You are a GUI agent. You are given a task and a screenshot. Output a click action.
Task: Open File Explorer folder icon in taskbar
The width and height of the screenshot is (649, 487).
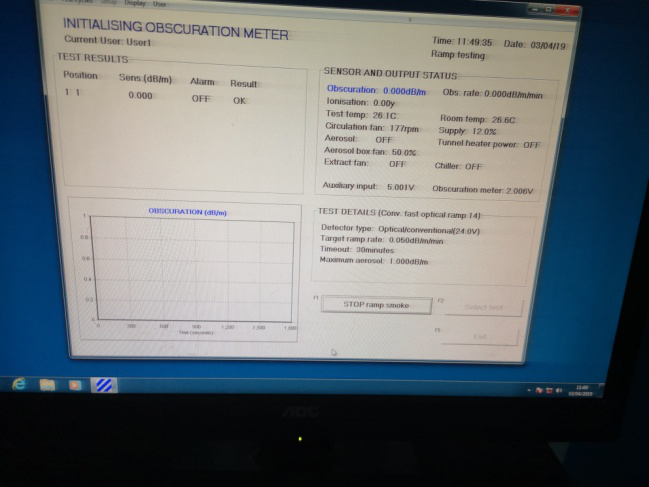(47, 384)
